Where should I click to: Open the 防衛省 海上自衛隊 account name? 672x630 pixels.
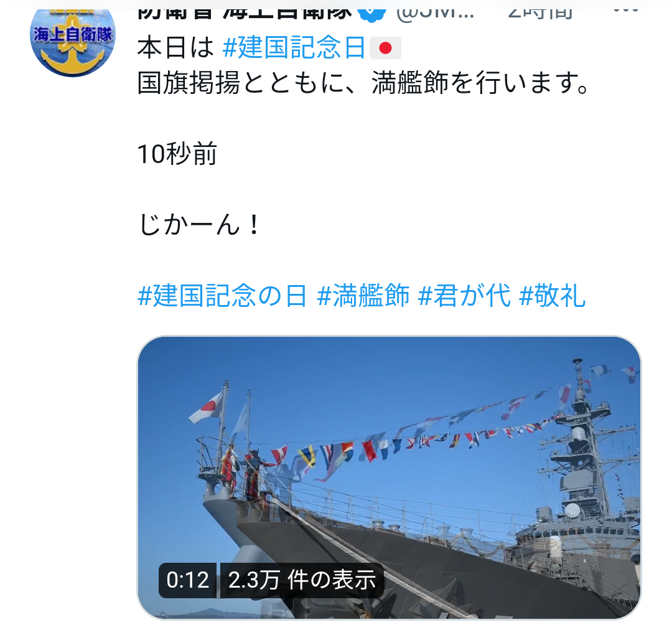click(245, 14)
